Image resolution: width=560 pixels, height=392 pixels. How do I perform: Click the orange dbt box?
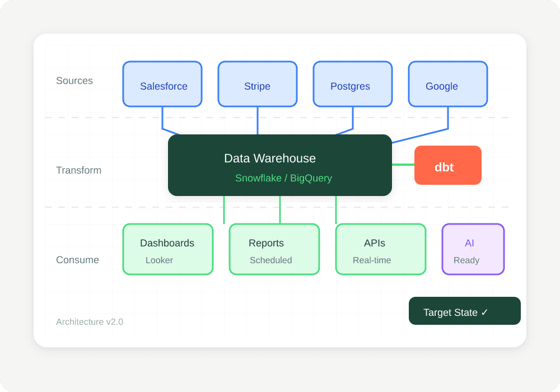tap(448, 165)
